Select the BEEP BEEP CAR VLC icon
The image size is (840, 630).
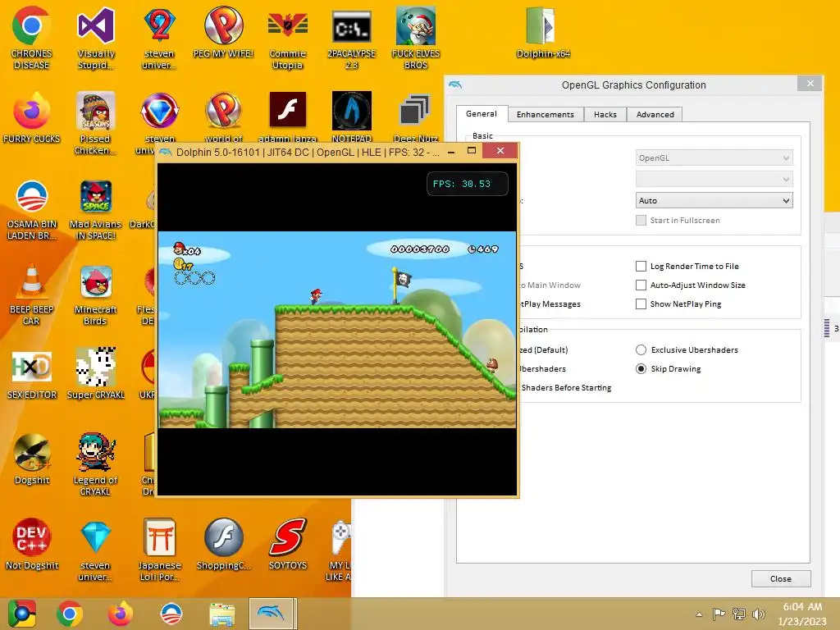31,294
